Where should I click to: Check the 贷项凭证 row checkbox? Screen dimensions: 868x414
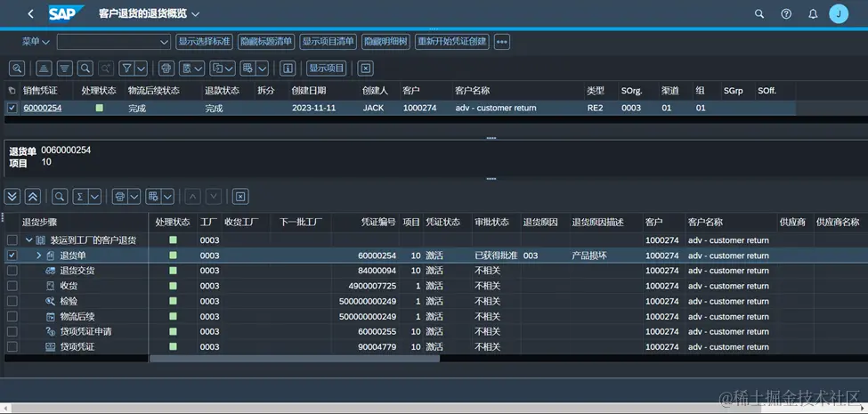coord(12,347)
